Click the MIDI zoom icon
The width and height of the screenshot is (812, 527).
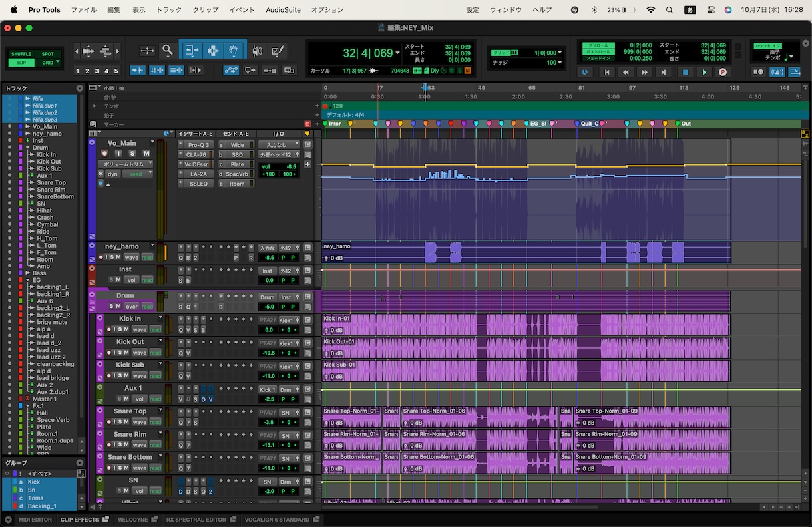(105, 51)
